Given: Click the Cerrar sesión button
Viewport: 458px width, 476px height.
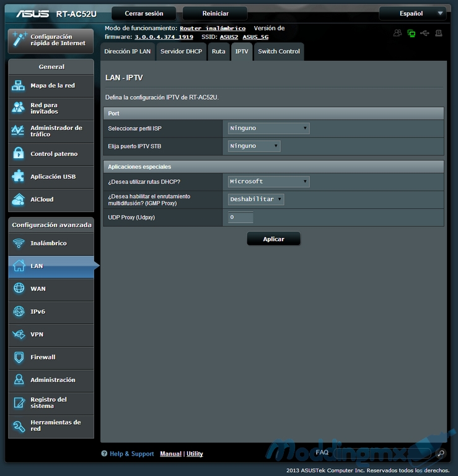Looking at the screenshot, I should 144,14.
